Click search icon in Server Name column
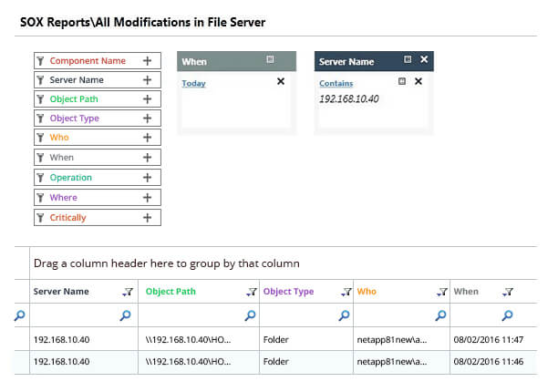 [125, 315]
